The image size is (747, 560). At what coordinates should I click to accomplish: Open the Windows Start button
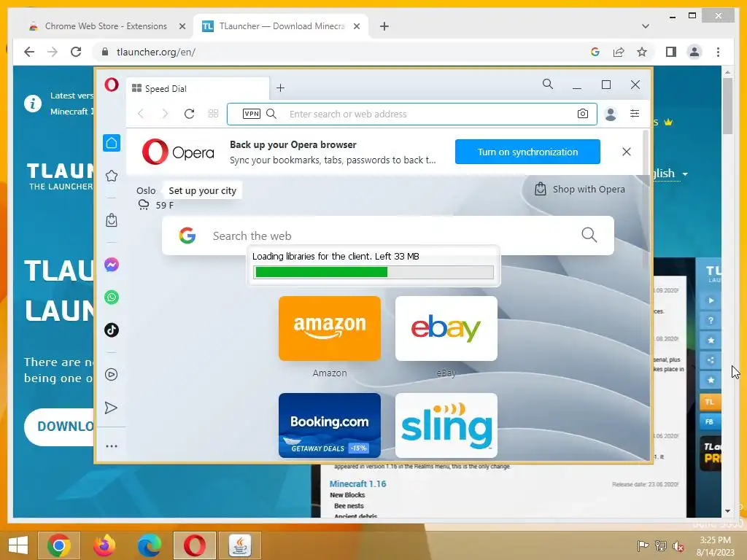18,545
